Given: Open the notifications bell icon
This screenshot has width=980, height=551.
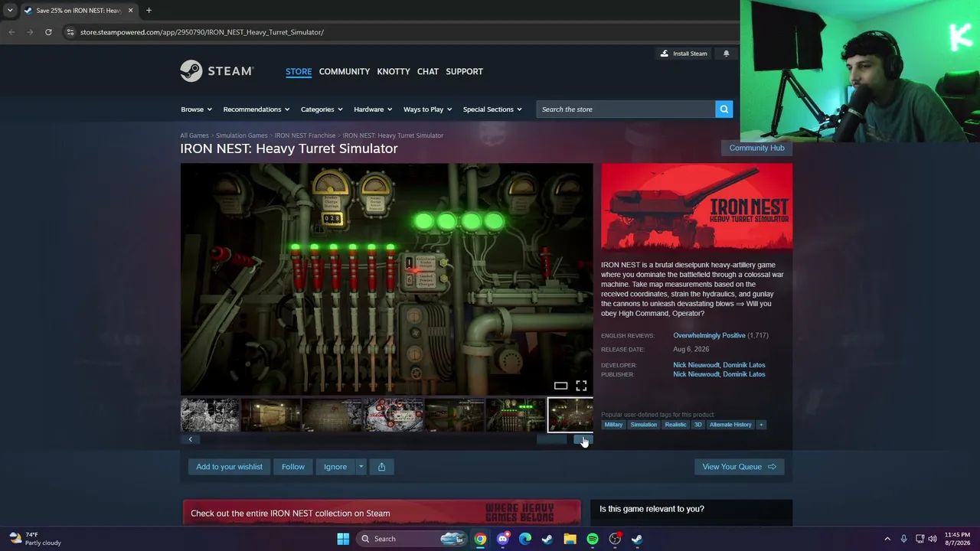Looking at the screenshot, I should (726, 54).
